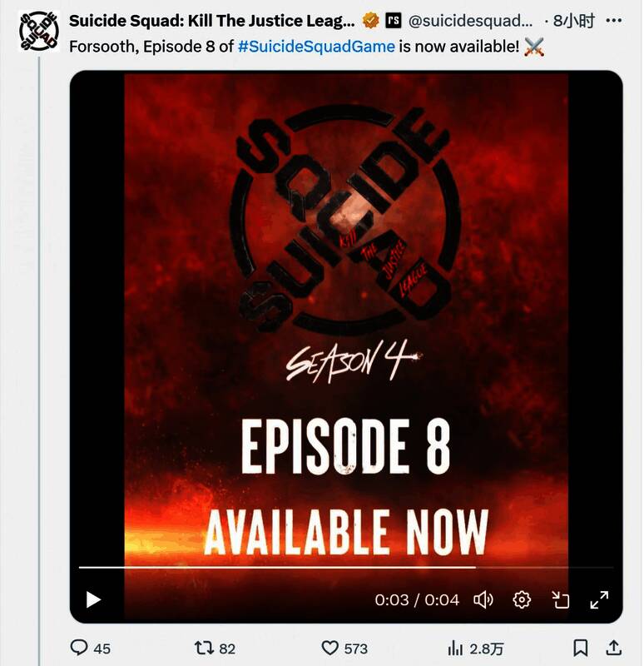Share the tweet via upload icon
This screenshot has height=666, width=644.
[x=613, y=649]
